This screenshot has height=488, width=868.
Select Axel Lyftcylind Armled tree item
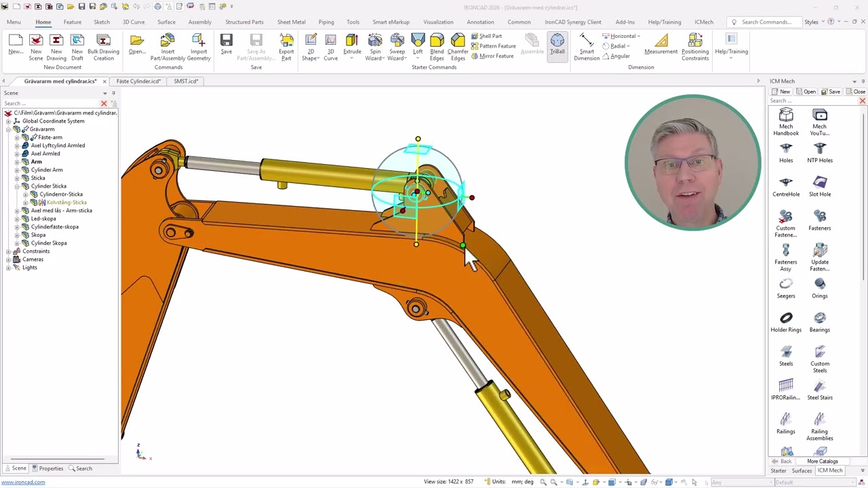[58, 146]
